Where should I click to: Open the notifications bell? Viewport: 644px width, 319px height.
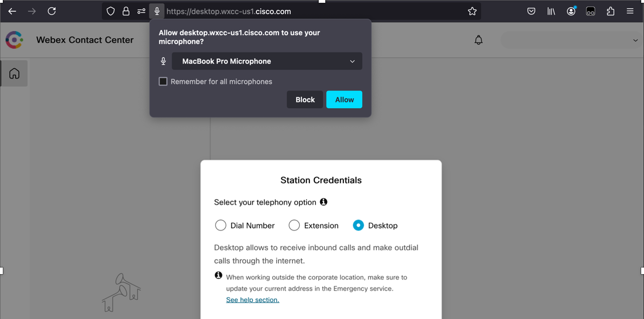479,40
